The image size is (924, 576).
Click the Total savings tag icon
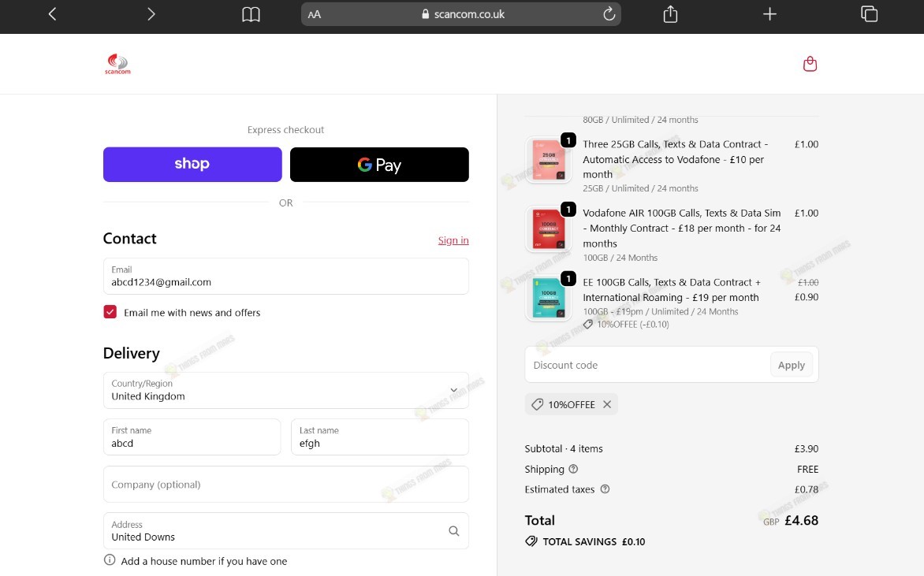(531, 541)
